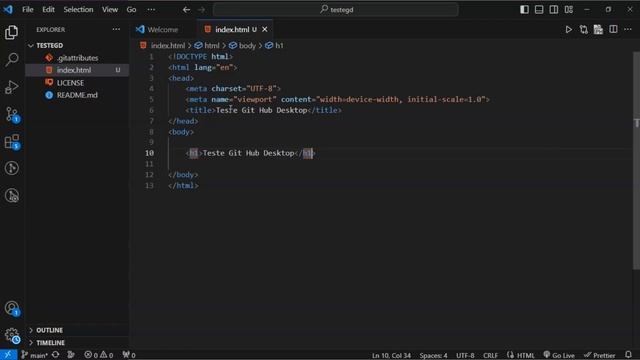
Task: Open the Go menu
Action: (131, 9)
